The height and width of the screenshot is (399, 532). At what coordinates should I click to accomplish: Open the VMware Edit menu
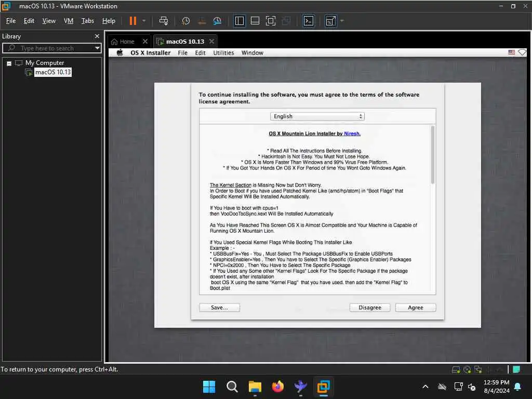[29, 21]
